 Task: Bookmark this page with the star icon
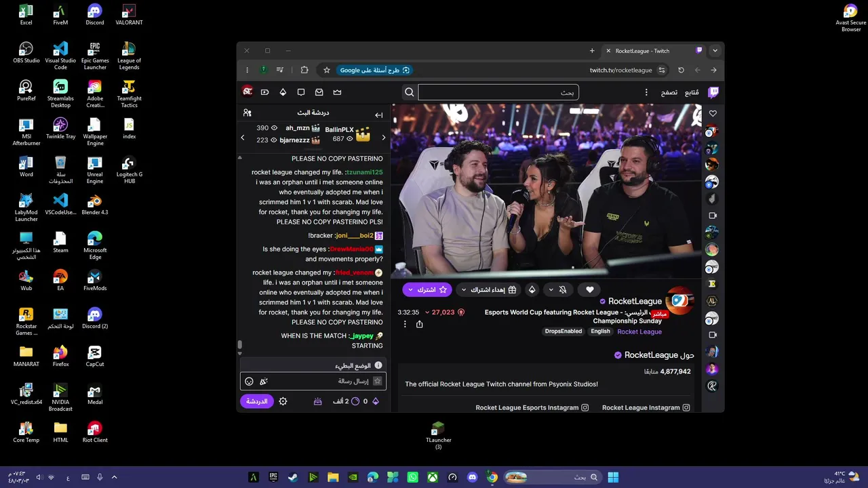click(326, 70)
